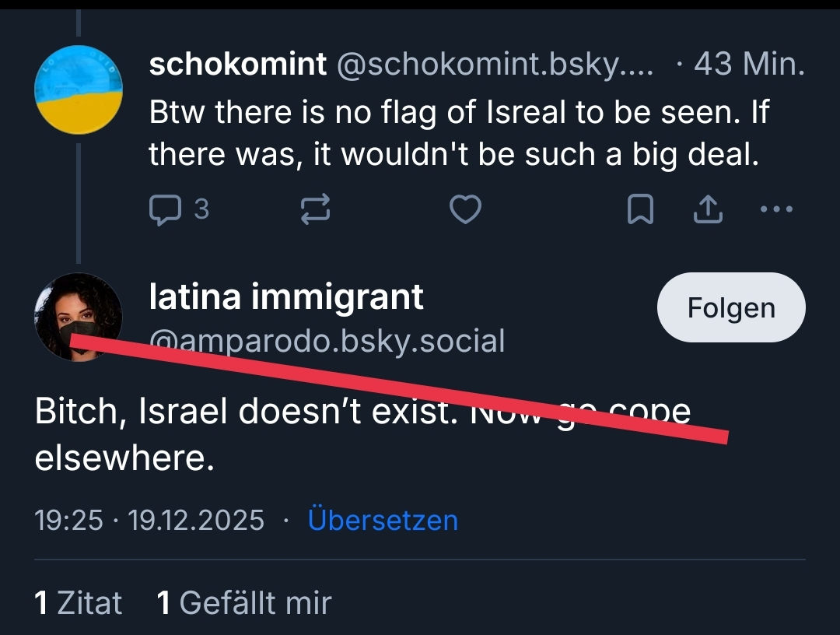View the 1 Zitat quotes list
Viewport: 840px width, 635px height.
tap(79, 603)
